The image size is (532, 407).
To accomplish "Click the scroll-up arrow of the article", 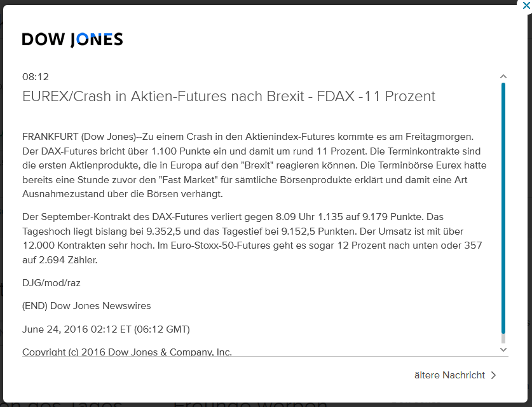I will click(503, 77).
